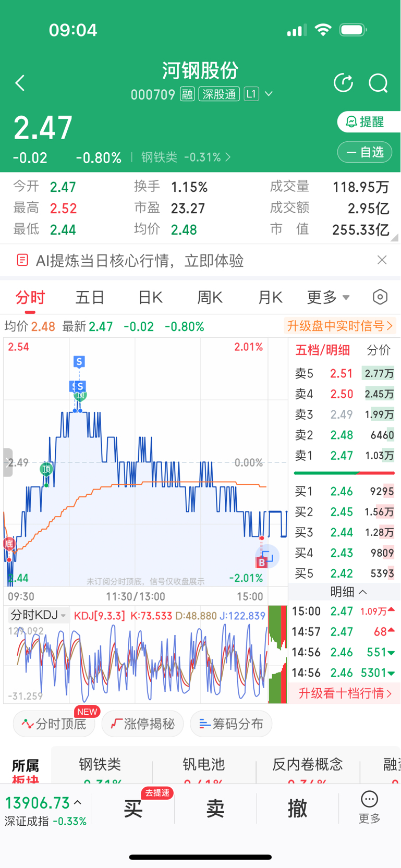The width and height of the screenshot is (401, 868).
Task: Open the 分时顶底 feature
Action: (x=54, y=724)
